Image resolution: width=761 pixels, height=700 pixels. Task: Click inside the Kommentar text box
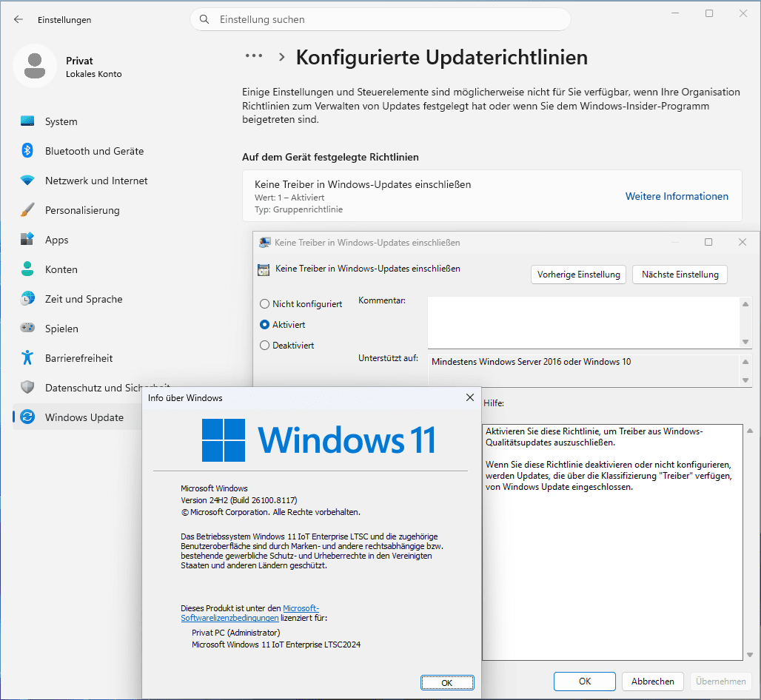[x=583, y=322]
